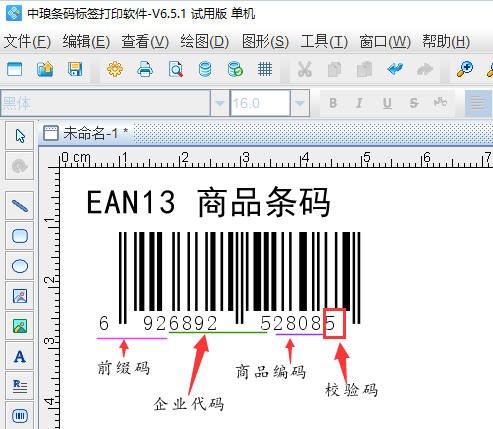This screenshot has width=493, height=429.
Task: Select the barcode drawing tool
Action: [20, 416]
